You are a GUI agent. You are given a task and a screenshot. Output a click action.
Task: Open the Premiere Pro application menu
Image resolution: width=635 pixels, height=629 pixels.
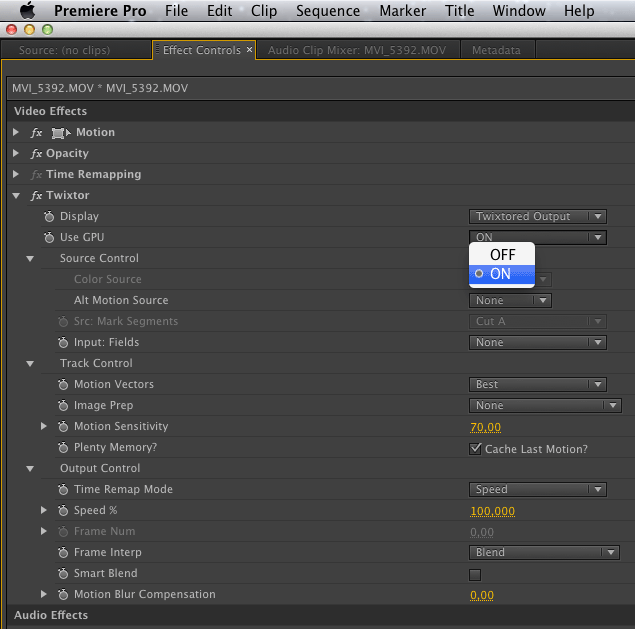click(100, 11)
